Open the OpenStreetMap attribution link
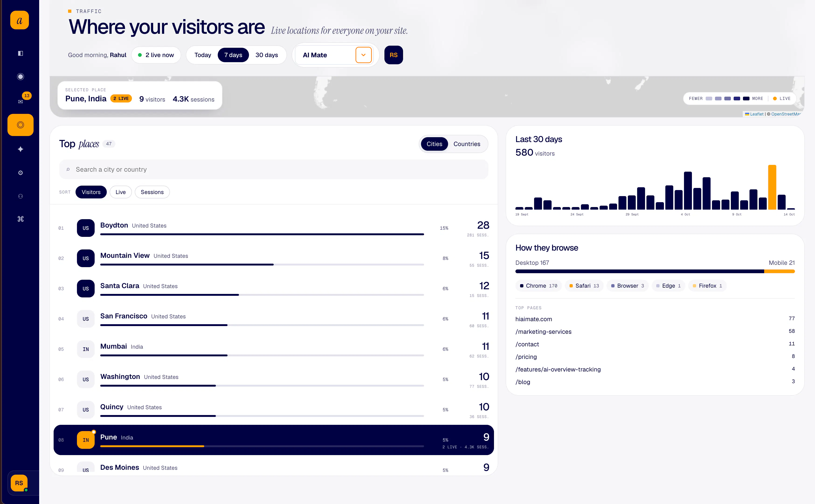 coord(786,114)
